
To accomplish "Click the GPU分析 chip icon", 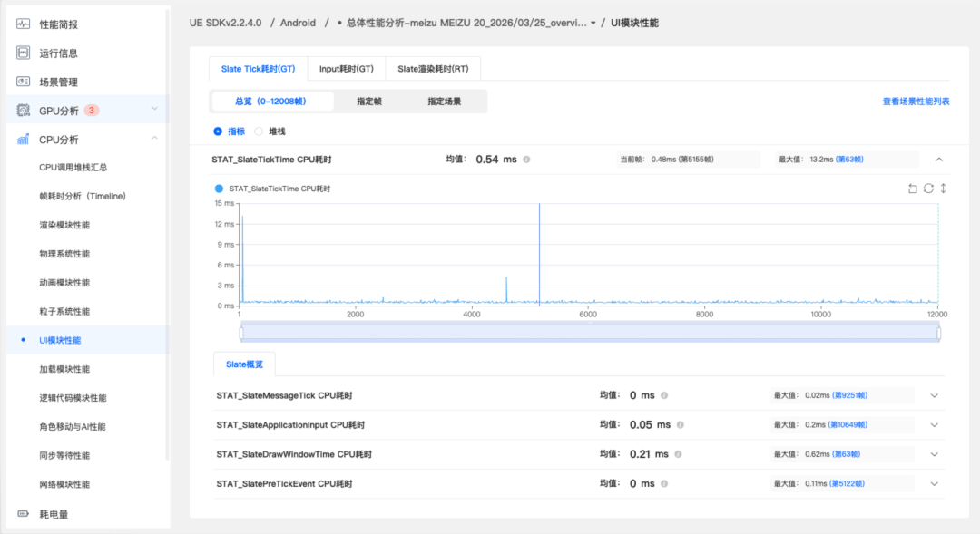I will pos(23,111).
